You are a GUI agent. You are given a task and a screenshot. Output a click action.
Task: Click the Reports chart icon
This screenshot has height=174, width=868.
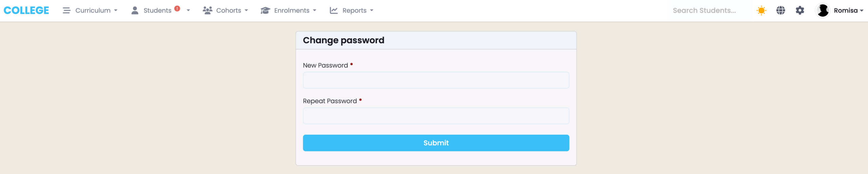(x=334, y=10)
